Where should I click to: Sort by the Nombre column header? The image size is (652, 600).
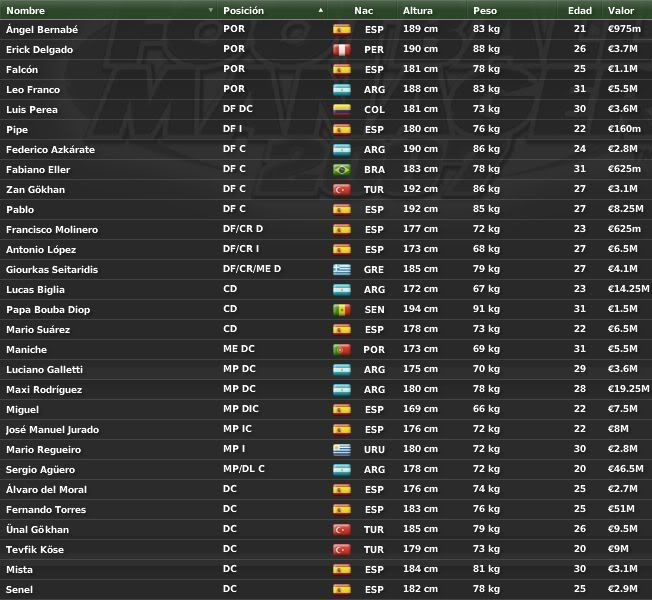(25, 10)
